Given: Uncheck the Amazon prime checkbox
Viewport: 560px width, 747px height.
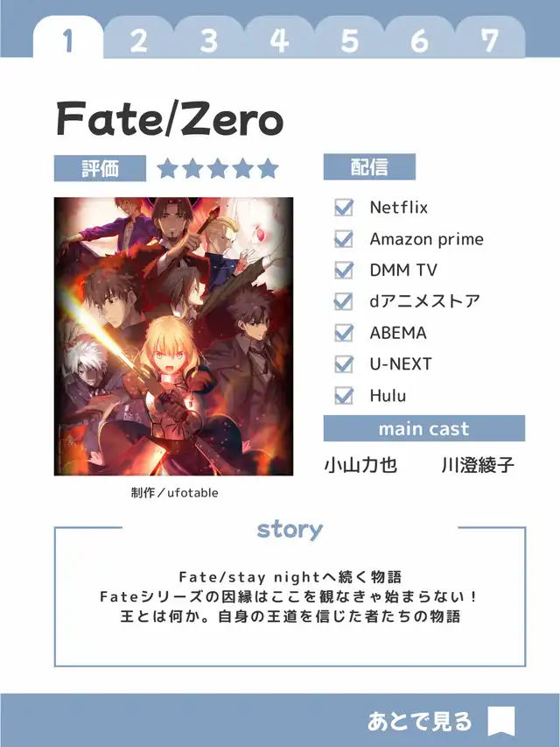Looking at the screenshot, I should point(344,239).
